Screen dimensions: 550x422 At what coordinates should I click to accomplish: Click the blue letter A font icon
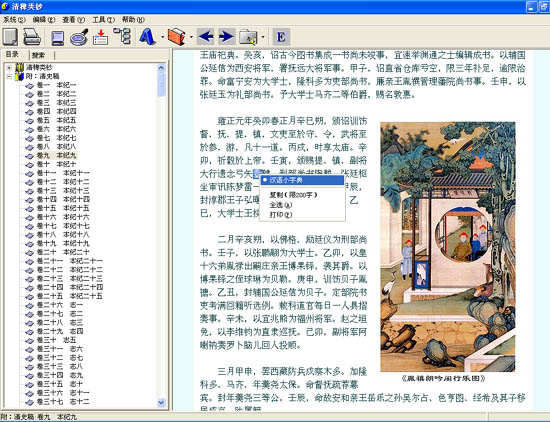click(147, 36)
